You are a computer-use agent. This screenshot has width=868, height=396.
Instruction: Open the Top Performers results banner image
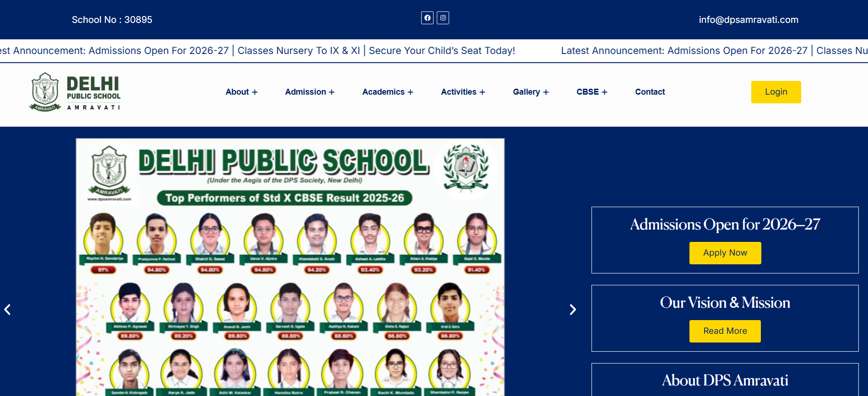[x=290, y=267]
